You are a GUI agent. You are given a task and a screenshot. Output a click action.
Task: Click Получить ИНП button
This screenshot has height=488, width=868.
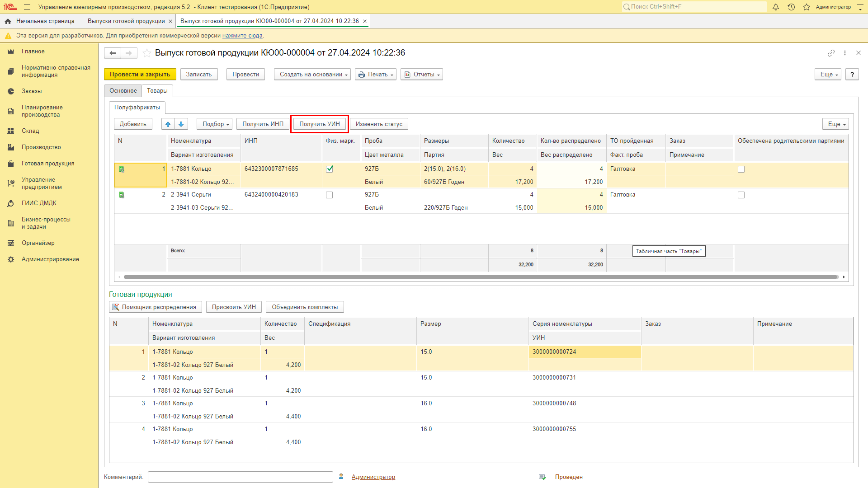263,124
